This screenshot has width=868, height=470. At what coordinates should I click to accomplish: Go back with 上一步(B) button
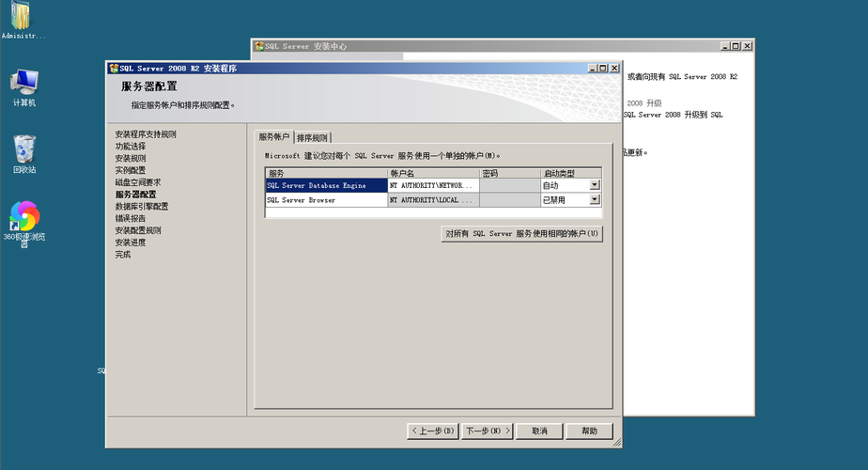click(432, 431)
